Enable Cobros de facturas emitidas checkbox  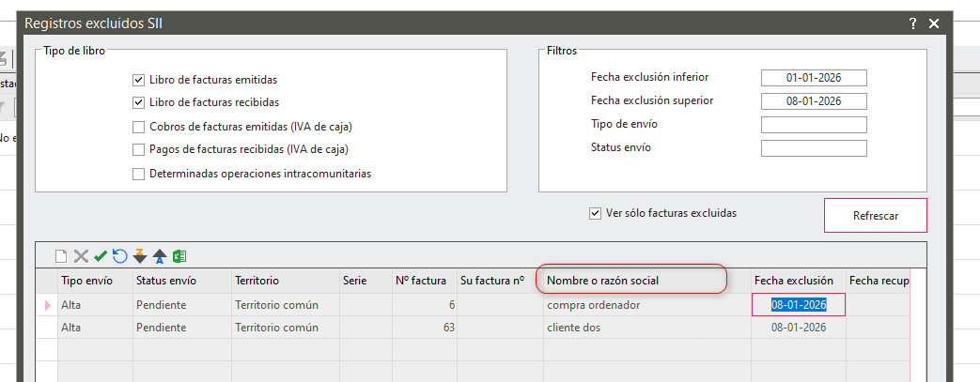139,127
